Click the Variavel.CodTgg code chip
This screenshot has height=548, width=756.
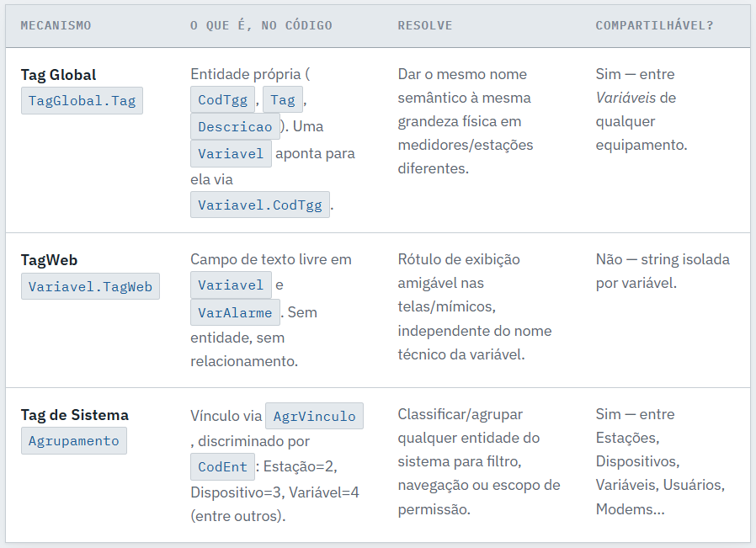pos(260,205)
